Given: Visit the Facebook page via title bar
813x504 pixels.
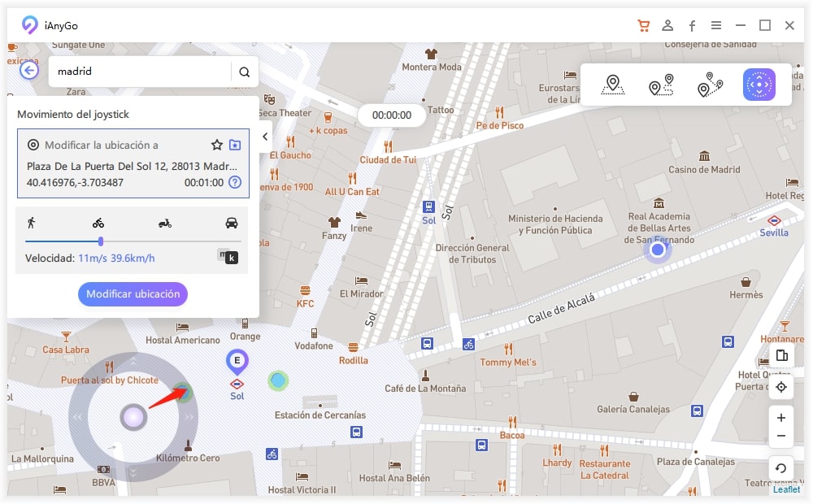Looking at the screenshot, I should tap(692, 25).
